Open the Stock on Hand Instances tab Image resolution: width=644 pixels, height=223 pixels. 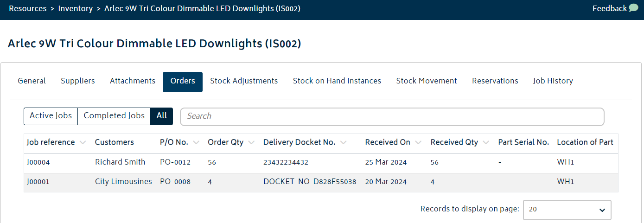pyautogui.click(x=337, y=81)
